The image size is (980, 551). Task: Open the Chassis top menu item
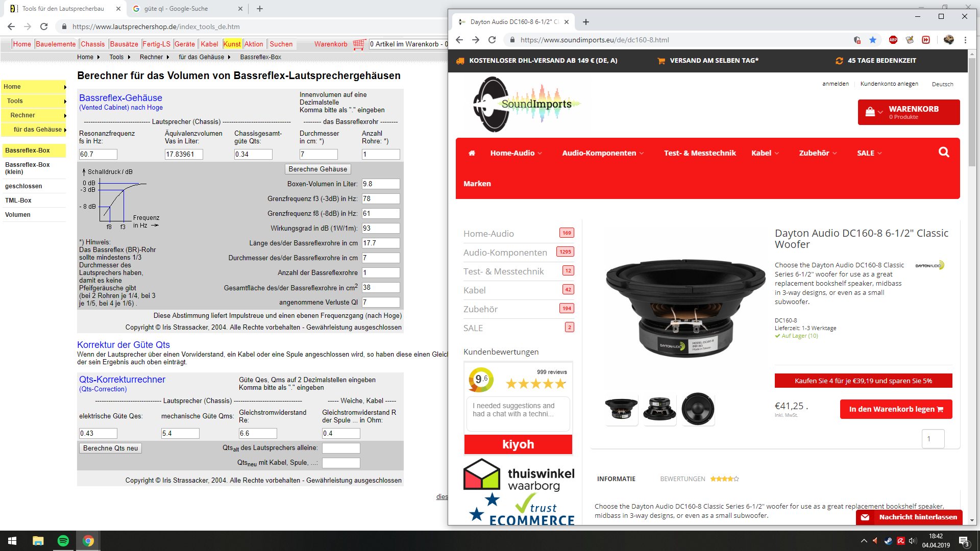pyautogui.click(x=92, y=44)
